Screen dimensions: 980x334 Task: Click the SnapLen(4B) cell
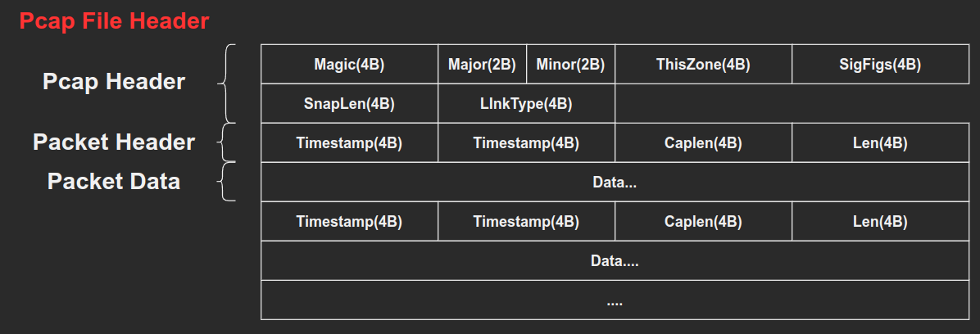pyautogui.click(x=349, y=103)
